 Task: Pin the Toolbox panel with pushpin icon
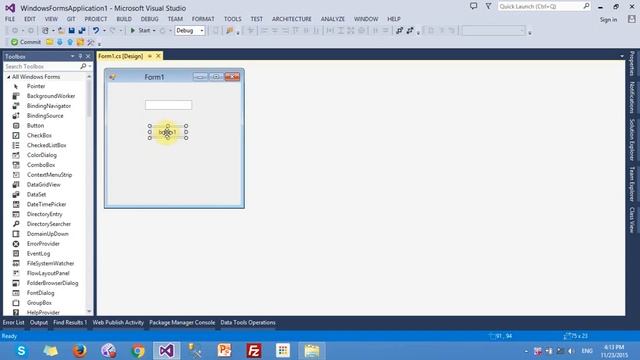[80, 56]
